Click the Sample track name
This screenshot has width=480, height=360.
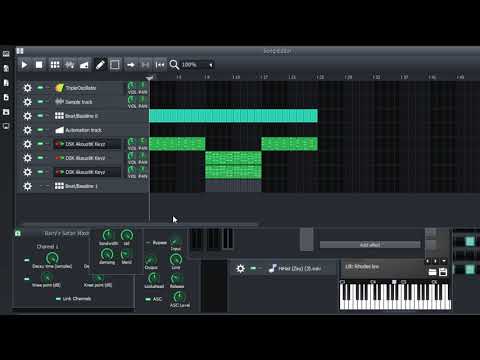click(79, 102)
